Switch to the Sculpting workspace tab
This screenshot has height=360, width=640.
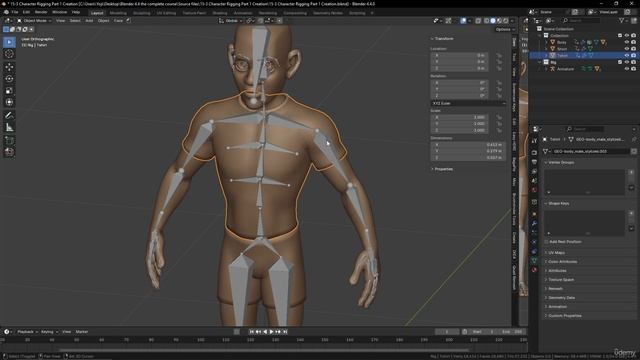(142, 13)
